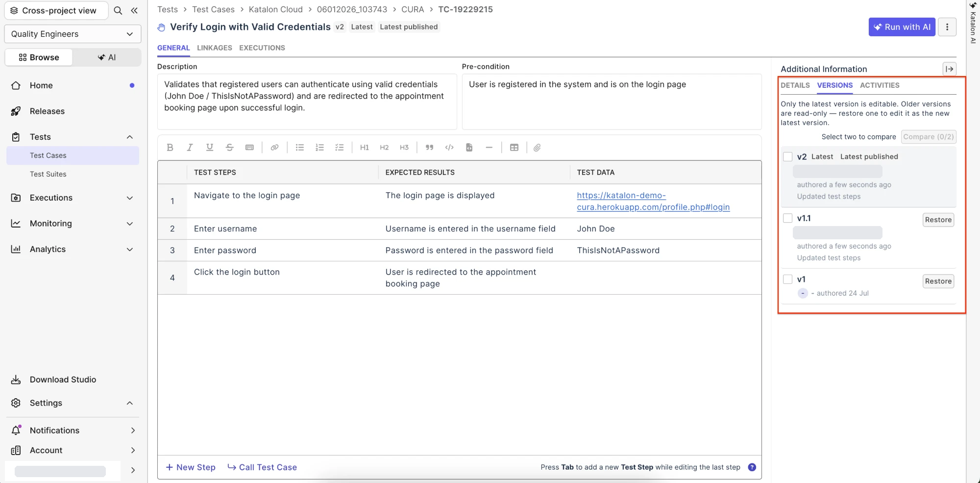This screenshot has width=980, height=483.
Task: Open the EXECUTIONS tab
Action: [262, 48]
